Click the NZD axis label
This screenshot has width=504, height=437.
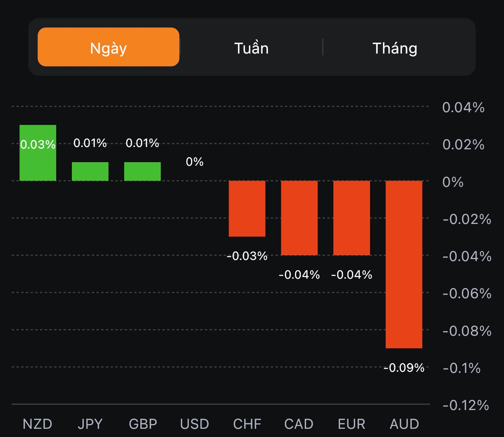(x=38, y=424)
